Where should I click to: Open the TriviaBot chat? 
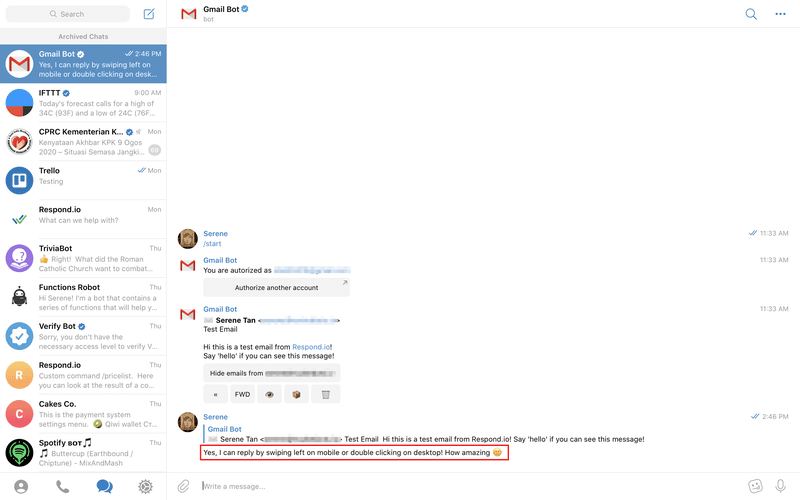tap(83, 258)
